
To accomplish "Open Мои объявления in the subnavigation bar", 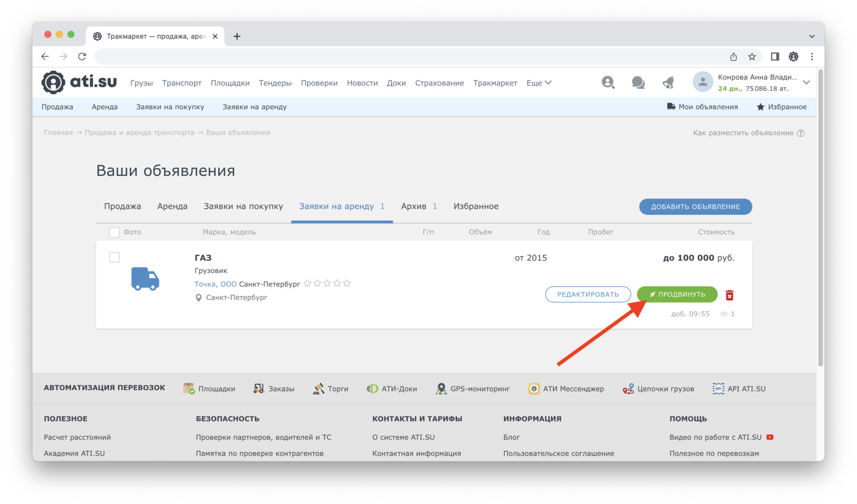I will pyautogui.click(x=702, y=107).
